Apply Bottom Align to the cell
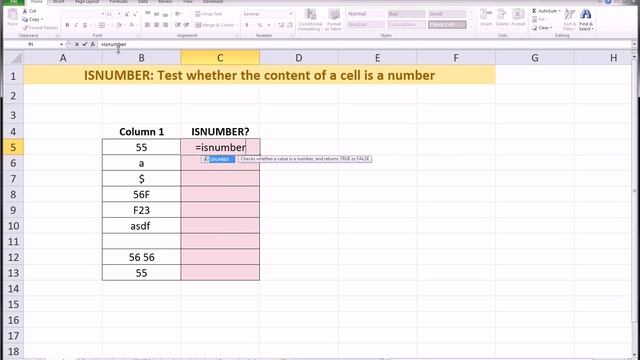This screenshot has height=360, width=640. (165, 14)
